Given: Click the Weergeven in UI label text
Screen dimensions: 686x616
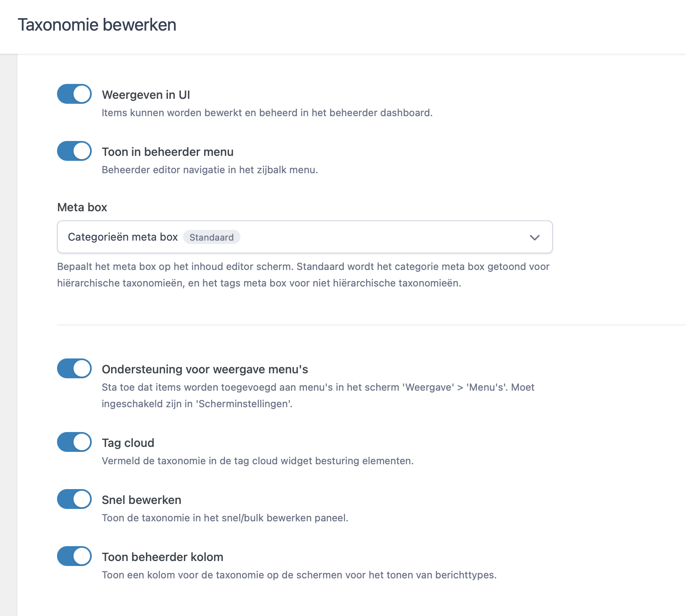Looking at the screenshot, I should tap(146, 95).
